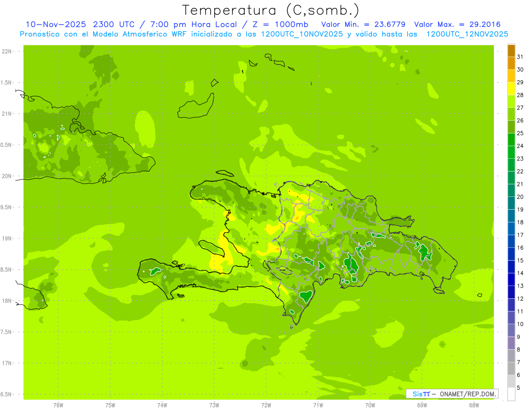Pick the olive swatch between 25 and 26
Screen dimensions: 532x411
pyautogui.click(x=511, y=127)
